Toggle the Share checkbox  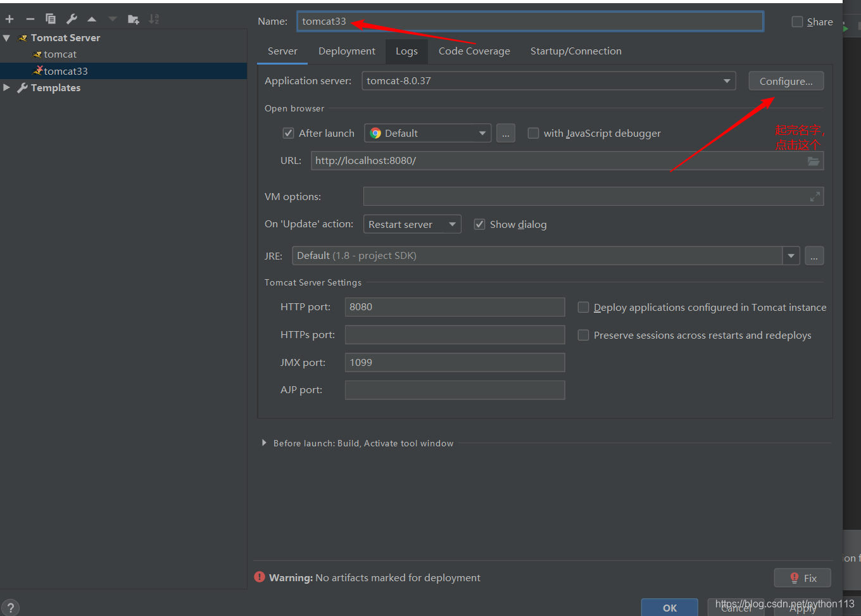[x=797, y=22]
